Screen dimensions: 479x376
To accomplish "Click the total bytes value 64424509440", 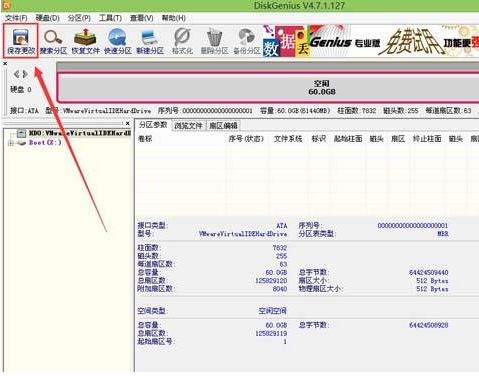I will tap(429, 273).
